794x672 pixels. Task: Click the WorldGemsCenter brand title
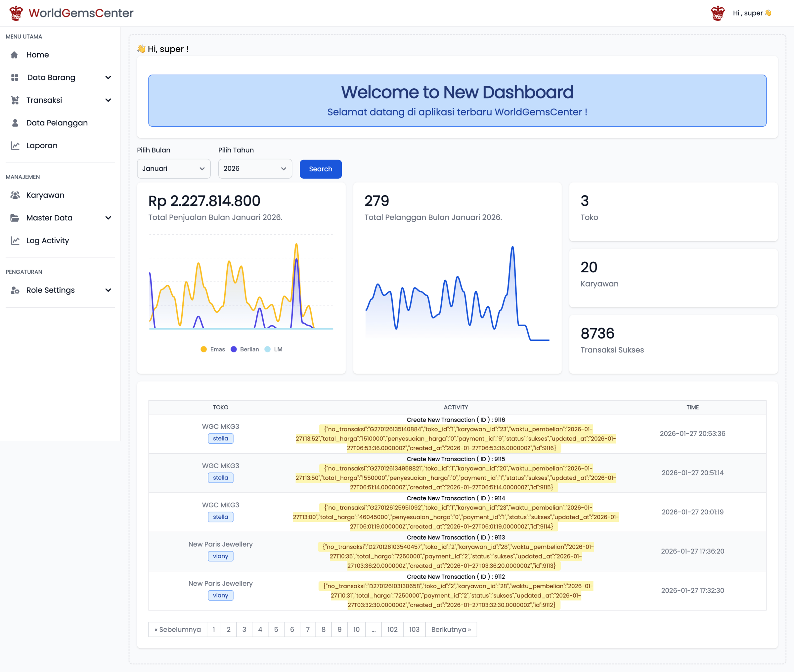(81, 13)
